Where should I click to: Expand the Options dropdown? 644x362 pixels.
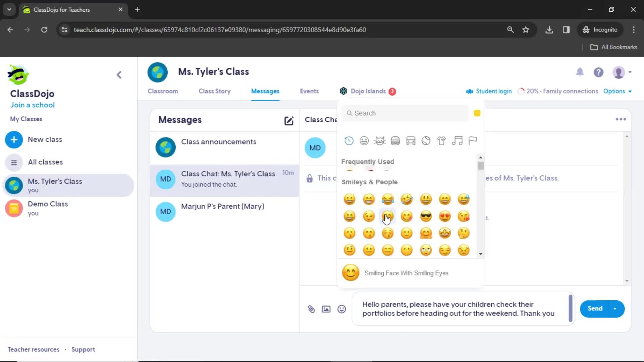point(617,91)
